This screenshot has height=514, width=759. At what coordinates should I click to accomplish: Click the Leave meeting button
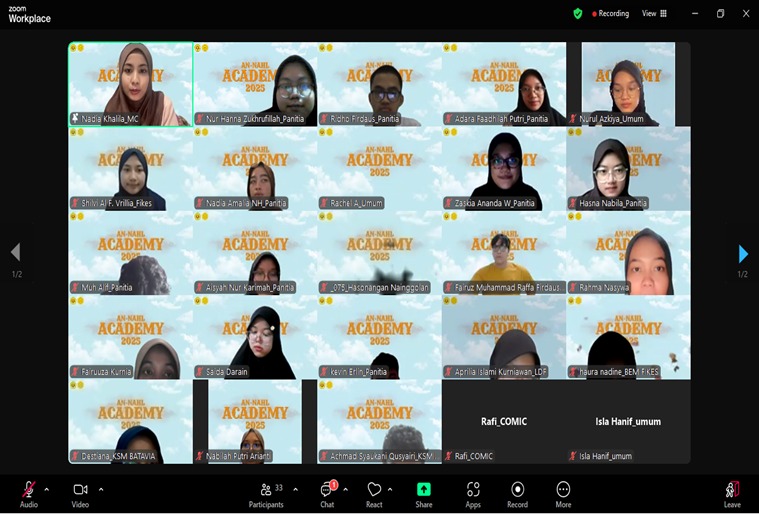point(732,490)
